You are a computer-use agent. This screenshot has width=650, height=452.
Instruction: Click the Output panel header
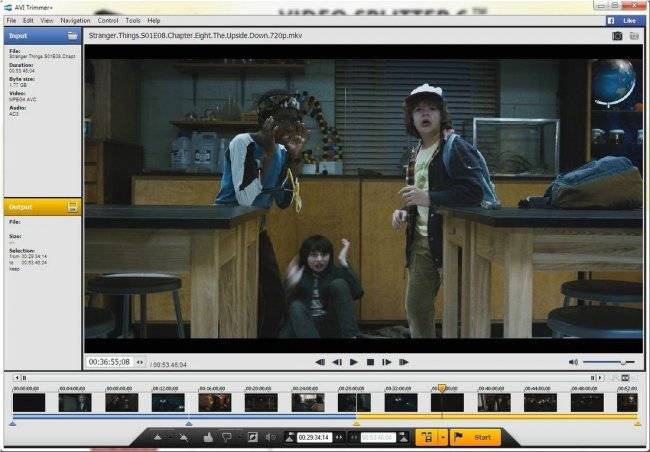tap(42, 207)
